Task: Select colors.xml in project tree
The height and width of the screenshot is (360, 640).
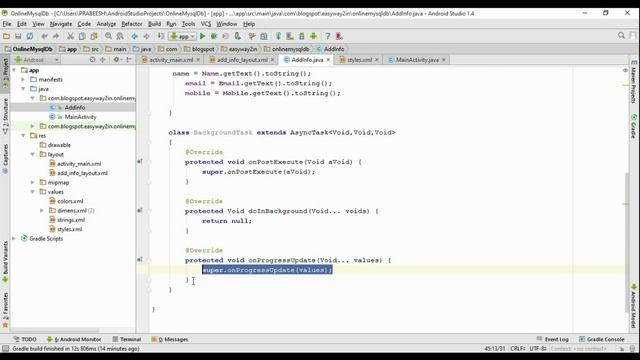Action: 70,201
